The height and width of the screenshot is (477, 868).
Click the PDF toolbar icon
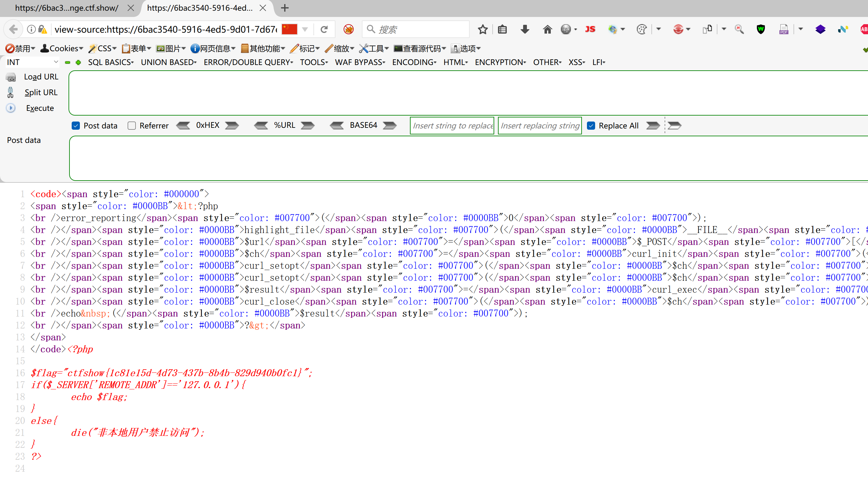(784, 29)
